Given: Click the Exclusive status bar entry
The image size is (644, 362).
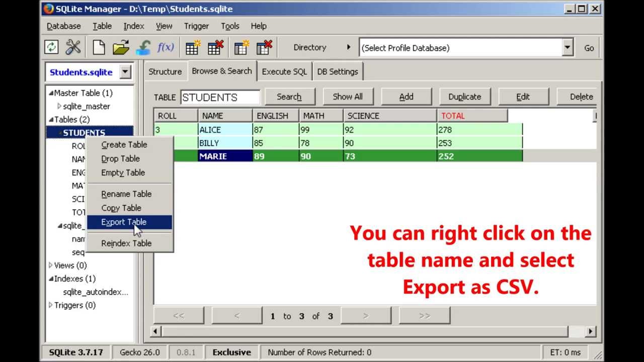Looking at the screenshot, I should (x=232, y=352).
